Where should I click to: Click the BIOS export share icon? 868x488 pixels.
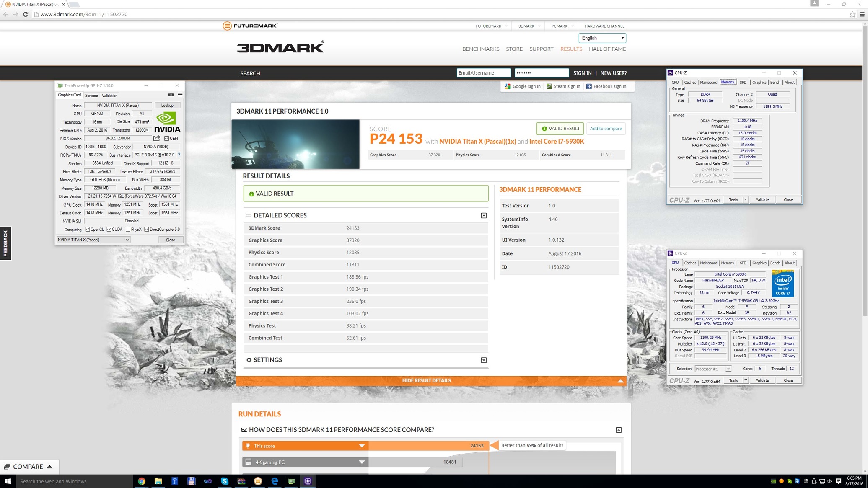157,138
